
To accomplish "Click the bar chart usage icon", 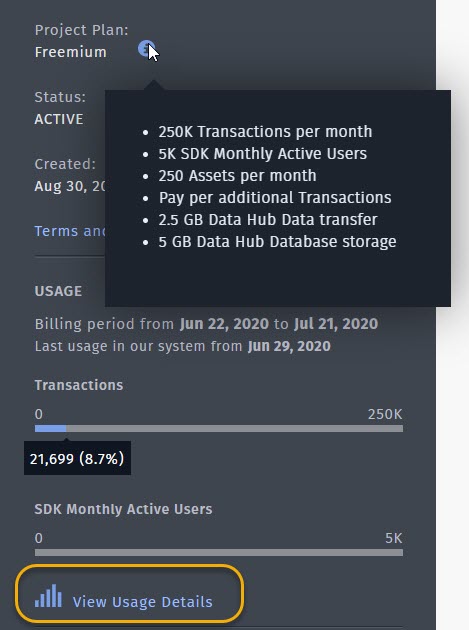I will pos(48,596).
